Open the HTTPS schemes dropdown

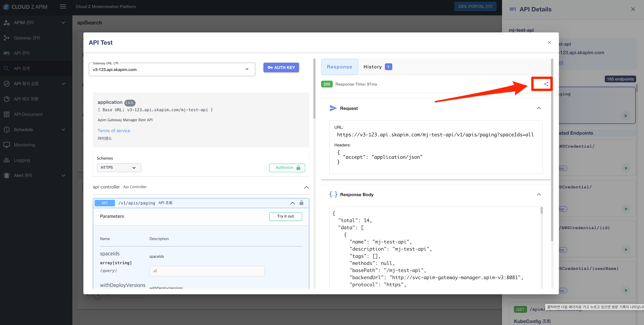click(x=119, y=167)
